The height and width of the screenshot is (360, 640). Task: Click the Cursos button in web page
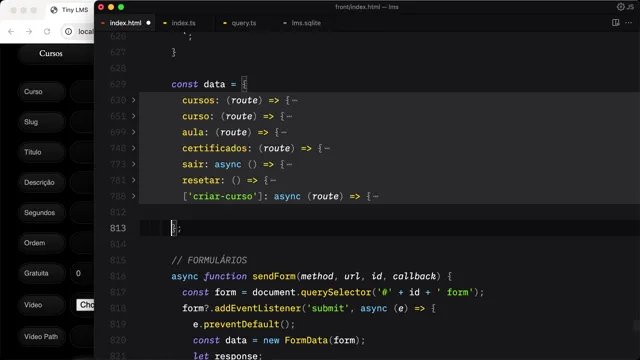(51, 53)
